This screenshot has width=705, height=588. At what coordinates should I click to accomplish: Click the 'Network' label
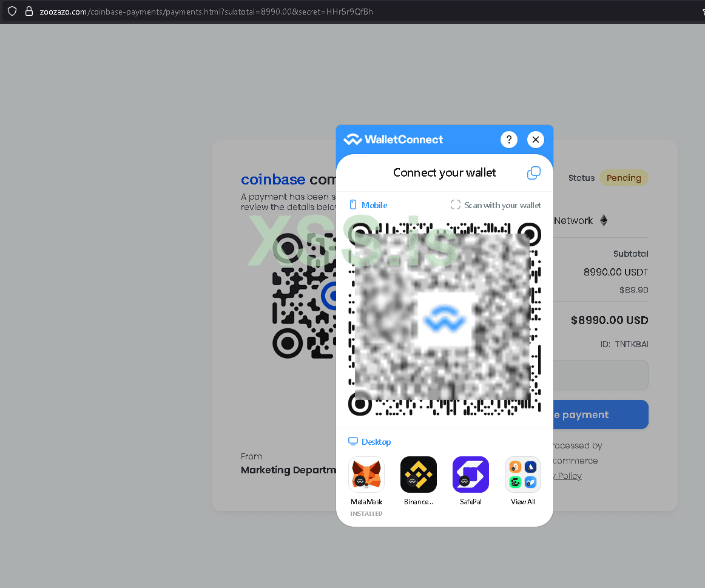tap(573, 221)
